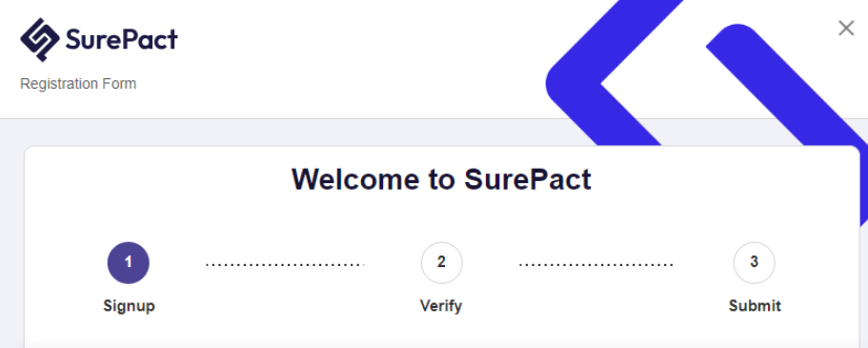The image size is (868, 348).
Task: Click the SurePact diamond logo icon
Action: (x=40, y=39)
